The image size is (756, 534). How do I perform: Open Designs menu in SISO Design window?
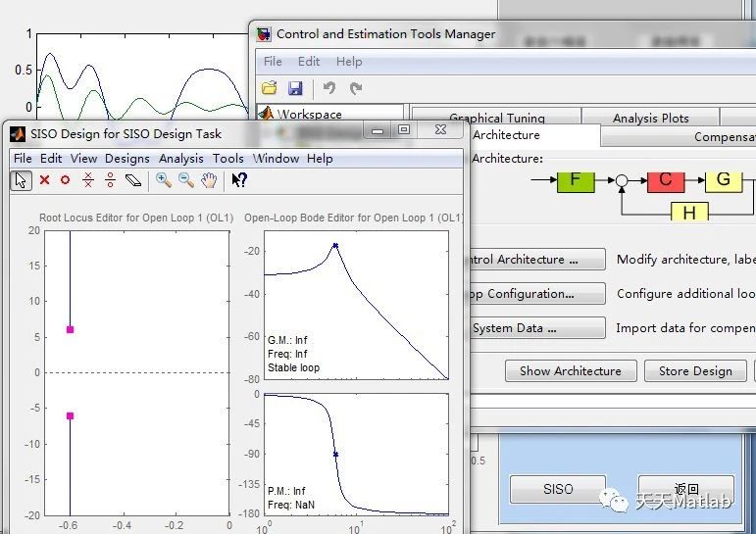pyautogui.click(x=127, y=159)
